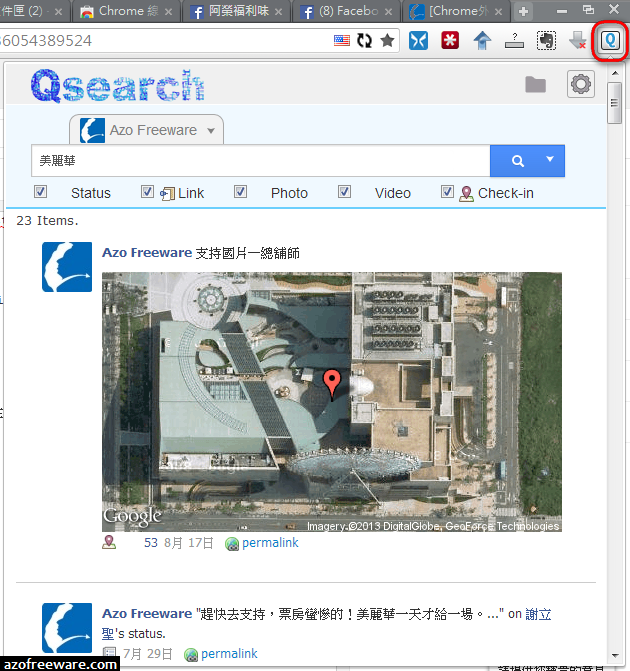The height and width of the screenshot is (671, 630).
Task: Open Azo Freeware avatar of second post
Action: [x=67, y=628]
